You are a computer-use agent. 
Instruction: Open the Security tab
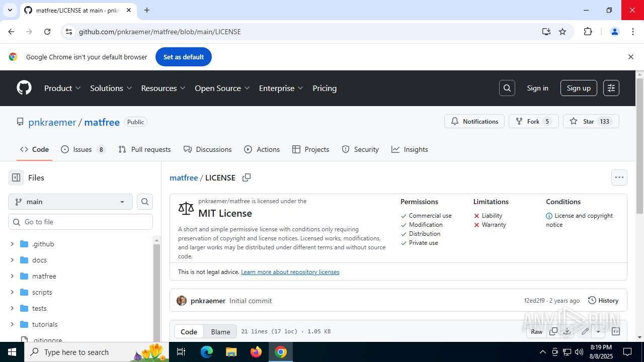point(360,149)
